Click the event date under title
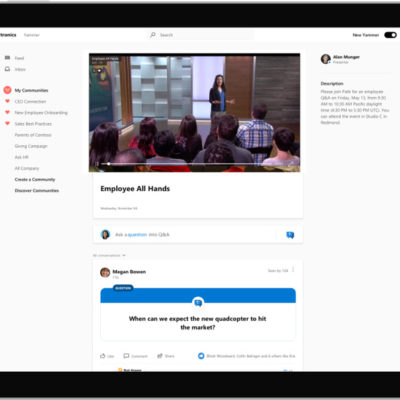Viewport: 400px width, 400px height. 119,208
